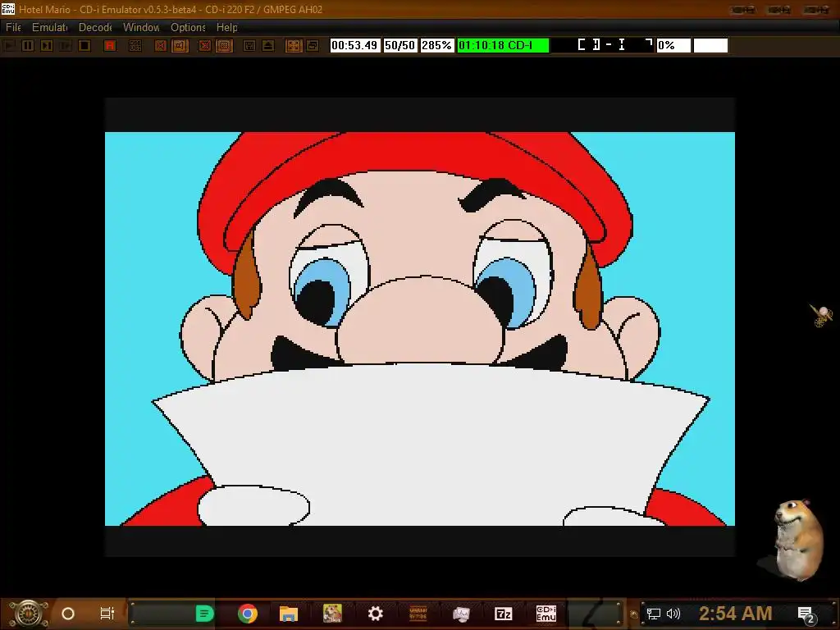This screenshot has width=840, height=630.
Task: Open File Explorer from the taskbar
Action: pyautogui.click(x=288, y=614)
